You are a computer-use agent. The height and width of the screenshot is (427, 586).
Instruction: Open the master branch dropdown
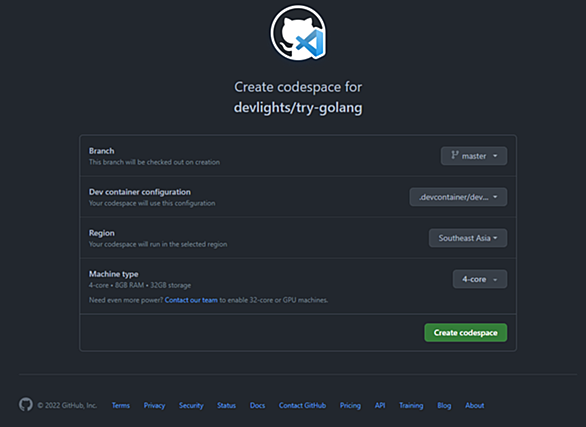click(x=474, y=156)
